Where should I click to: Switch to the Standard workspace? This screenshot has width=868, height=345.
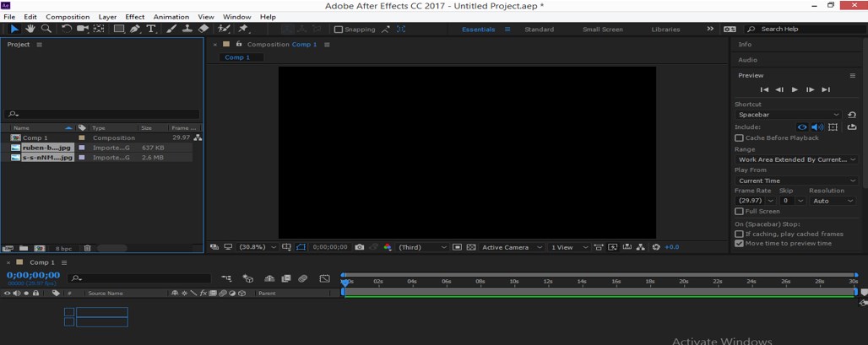tap(540, 30)
